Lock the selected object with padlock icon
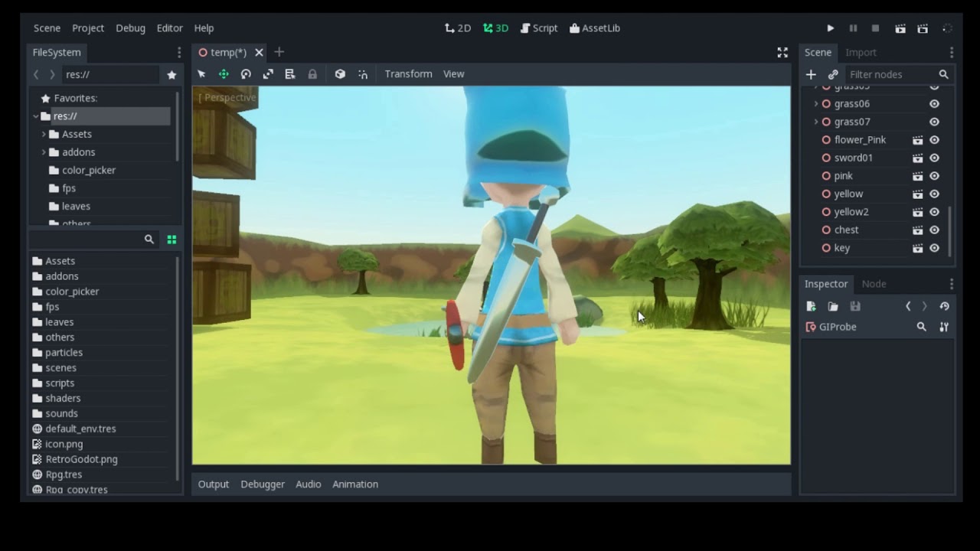Viewport: 980px width, 551px height. 312,74
